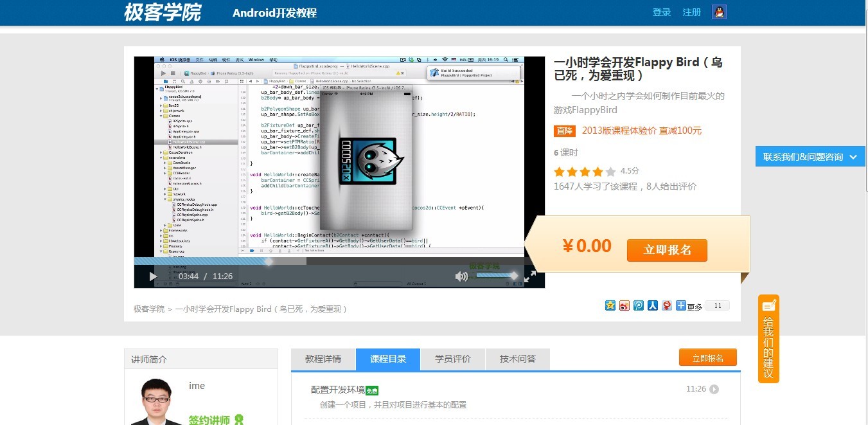Click the 极客学院 logo in the header
This screenshot has height=425, width=868.
click(163, 12)
